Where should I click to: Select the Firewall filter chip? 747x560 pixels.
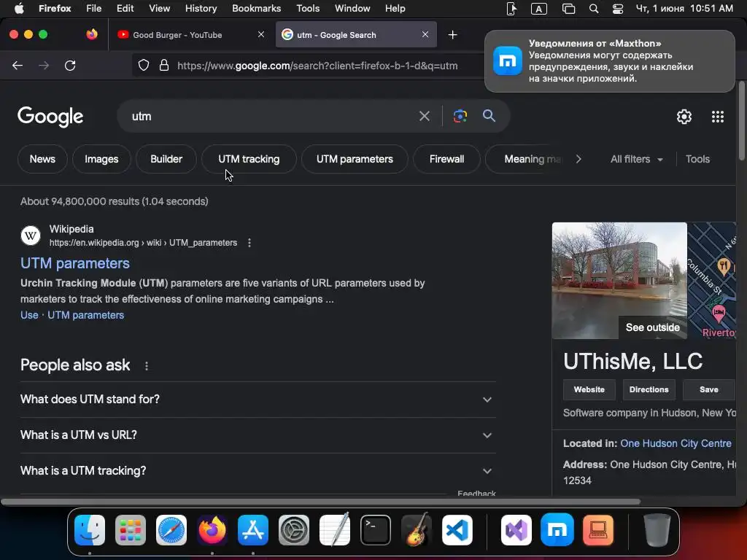[x=446, y=159]
